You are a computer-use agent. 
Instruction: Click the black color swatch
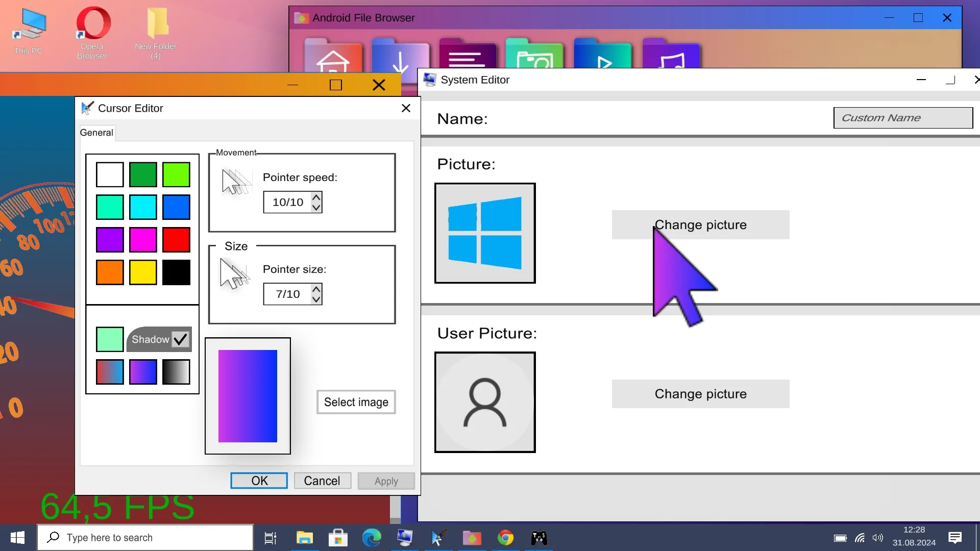click(x=175, y=272)
